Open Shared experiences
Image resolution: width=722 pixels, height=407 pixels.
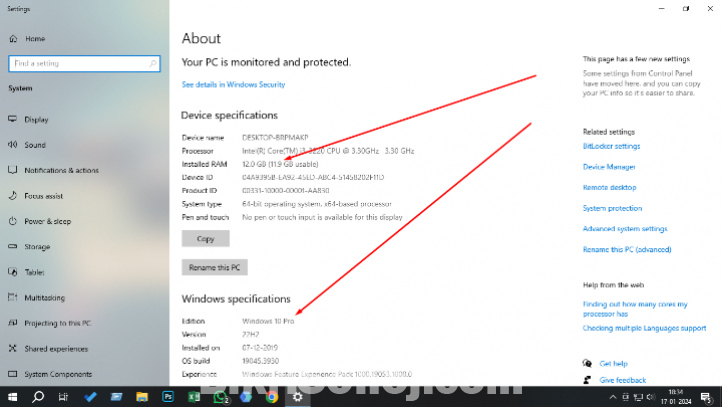click(x=56, y=349)
